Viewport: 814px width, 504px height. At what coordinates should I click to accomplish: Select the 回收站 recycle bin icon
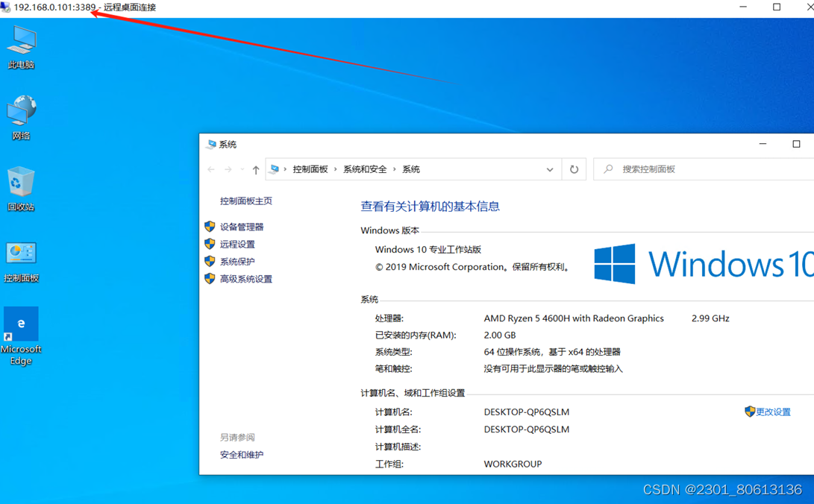pos(22,189)
